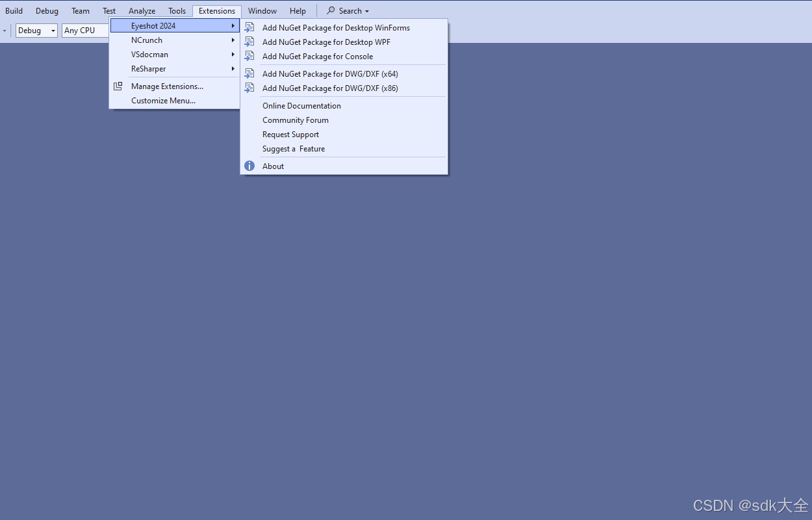This screenshot has height=520, width=812.
Task: Select the Eyeshot 2024 menu entry
Action: point(175,25)
